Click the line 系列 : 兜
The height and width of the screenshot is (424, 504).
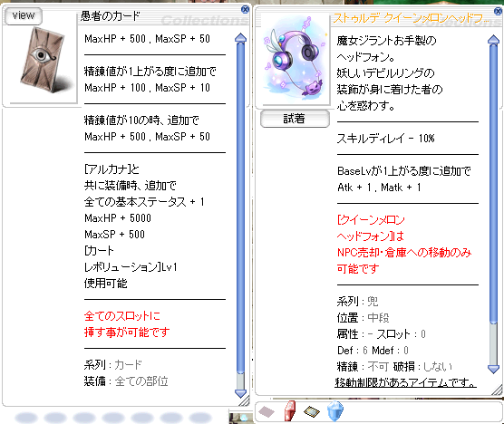click(357, 302)
